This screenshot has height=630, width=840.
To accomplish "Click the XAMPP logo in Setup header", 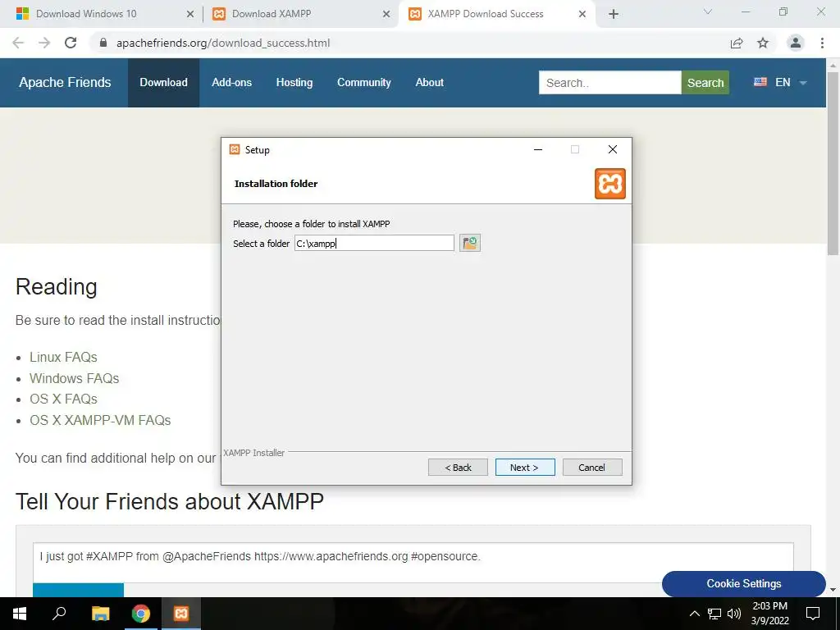I will (x=609, y=184).
